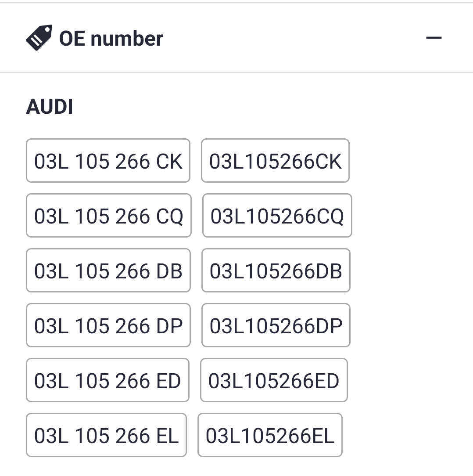Screen dimensions: 473x476
Task: Tap the first OE number under AUDI
Action: (x=108, y=161)
